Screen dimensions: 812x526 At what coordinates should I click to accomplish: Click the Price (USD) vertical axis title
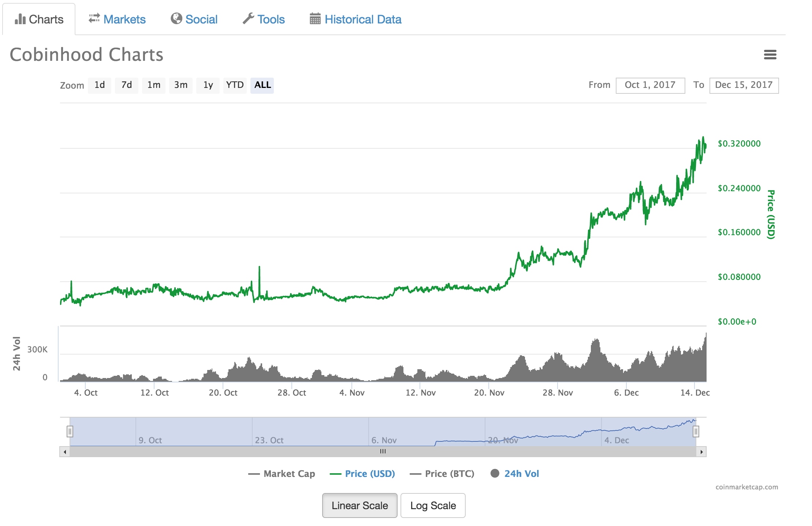(x=771, y=214)
